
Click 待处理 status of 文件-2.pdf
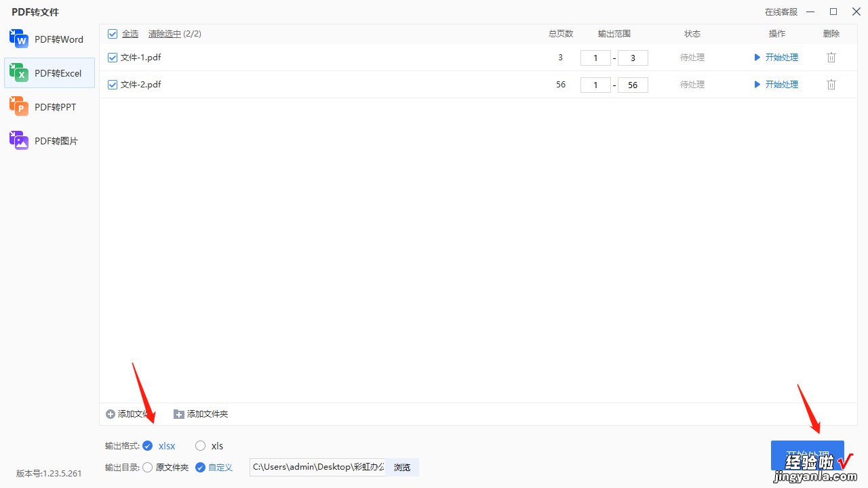click(x=692, y=85)
